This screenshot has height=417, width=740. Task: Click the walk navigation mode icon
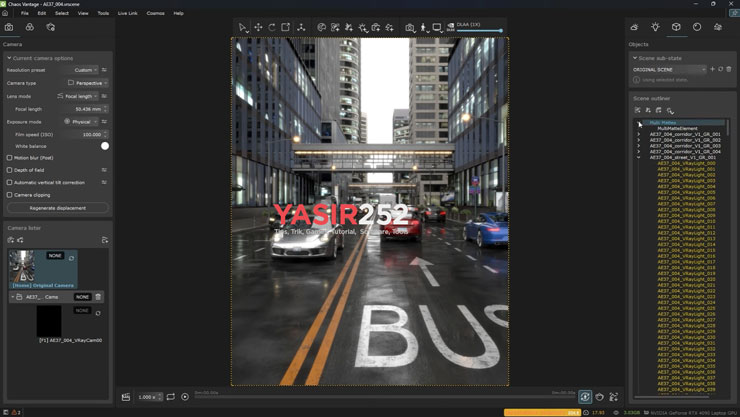(x=424, y=28)
